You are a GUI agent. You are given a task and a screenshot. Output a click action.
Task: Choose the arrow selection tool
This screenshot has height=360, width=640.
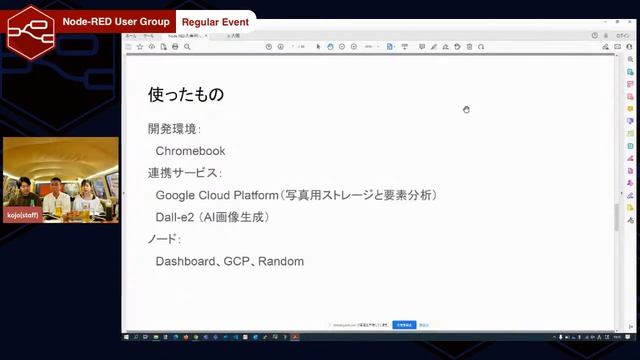(318, 47)
